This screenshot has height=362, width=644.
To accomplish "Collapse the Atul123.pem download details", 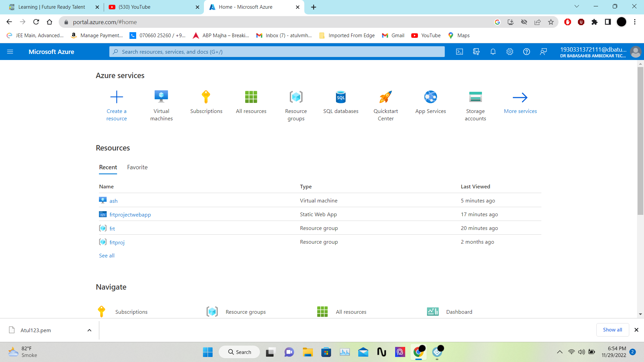I will [89, 330].
